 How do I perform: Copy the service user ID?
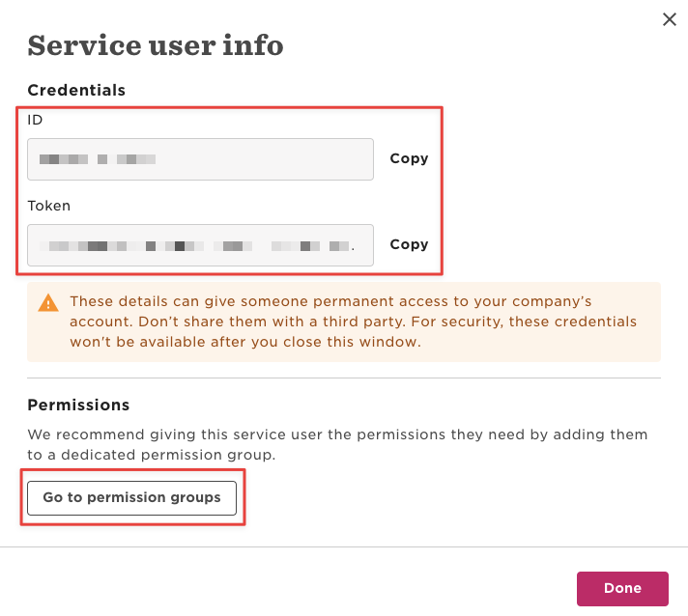pos(409,158)
